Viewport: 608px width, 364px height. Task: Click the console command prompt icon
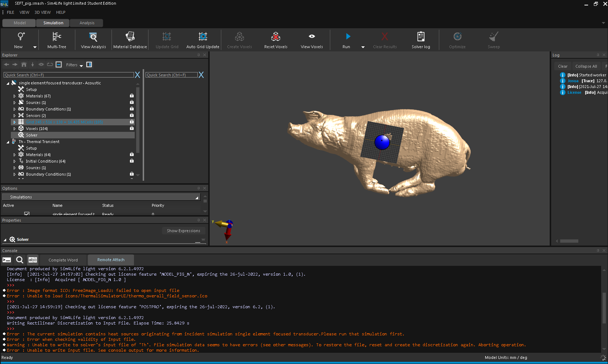[x=7, y=260]
